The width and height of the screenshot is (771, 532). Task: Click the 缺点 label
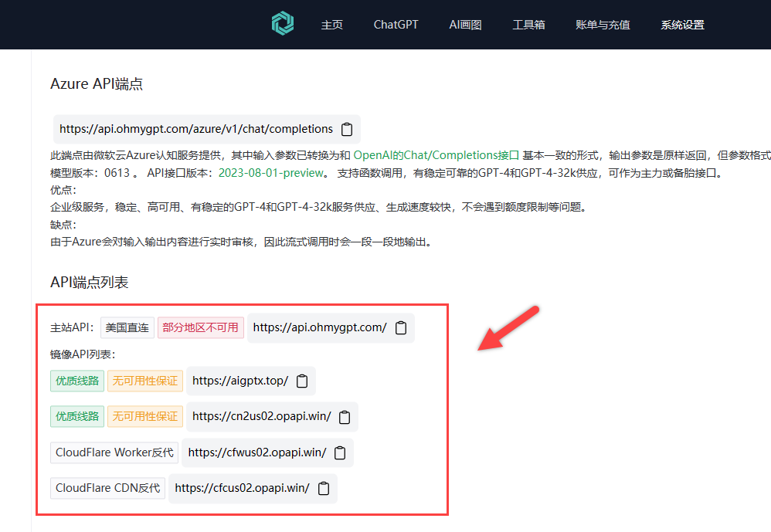pos(63,225)
